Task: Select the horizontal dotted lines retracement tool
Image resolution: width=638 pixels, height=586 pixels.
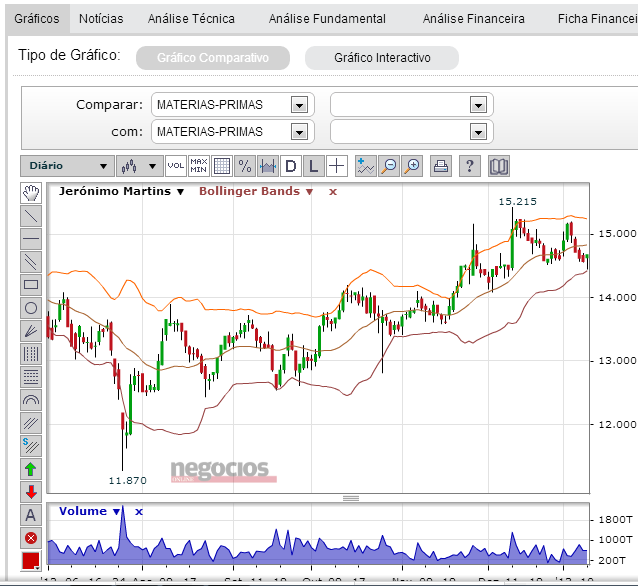Action: [x=31, y=377]
